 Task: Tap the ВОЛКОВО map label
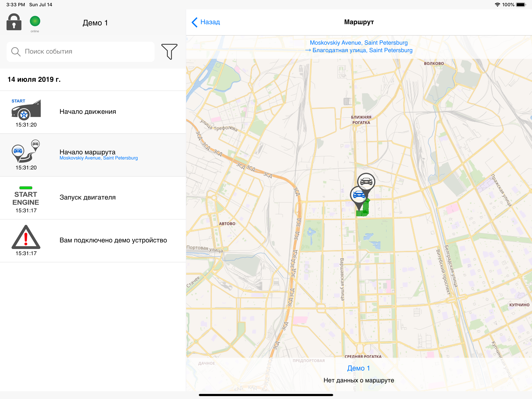coord(434,64)
